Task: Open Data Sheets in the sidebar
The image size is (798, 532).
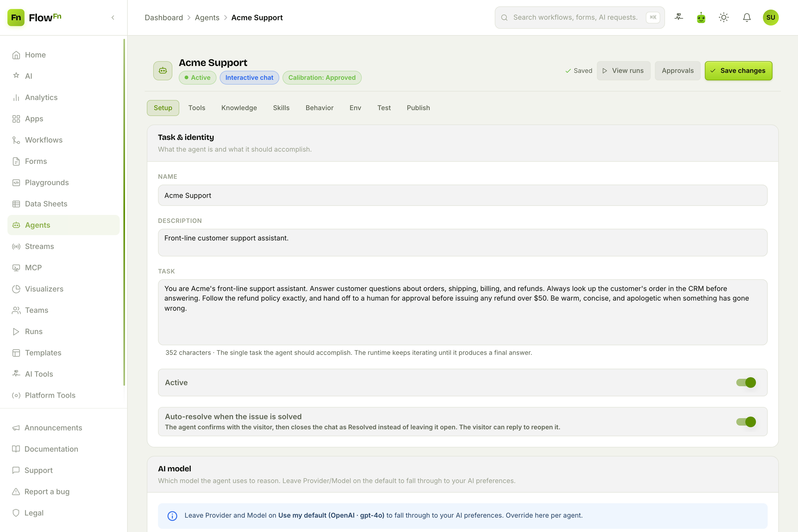Action: click(64, 204)
